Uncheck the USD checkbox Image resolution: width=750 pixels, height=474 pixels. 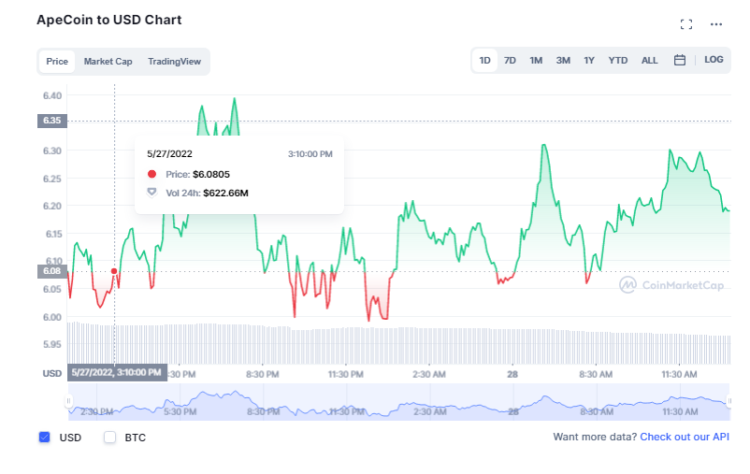[44, 437]
